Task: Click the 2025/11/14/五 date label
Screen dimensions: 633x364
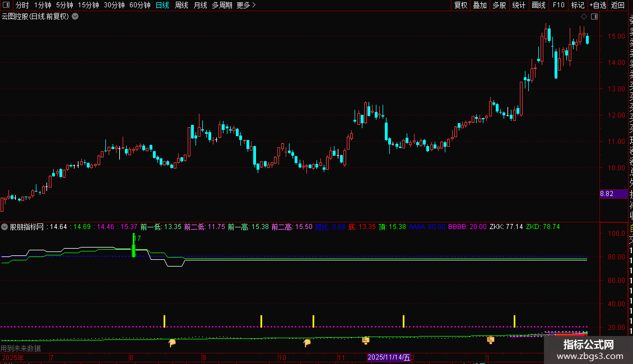Action: click(x=389, y=357)
